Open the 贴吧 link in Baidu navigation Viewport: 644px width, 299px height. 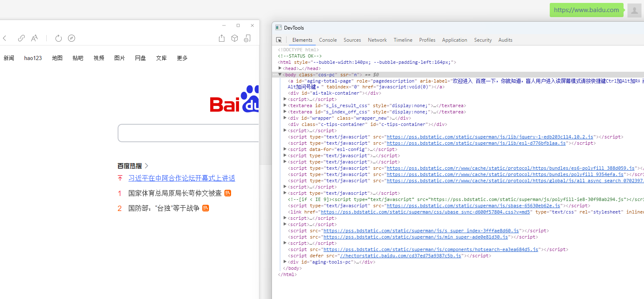78,58
